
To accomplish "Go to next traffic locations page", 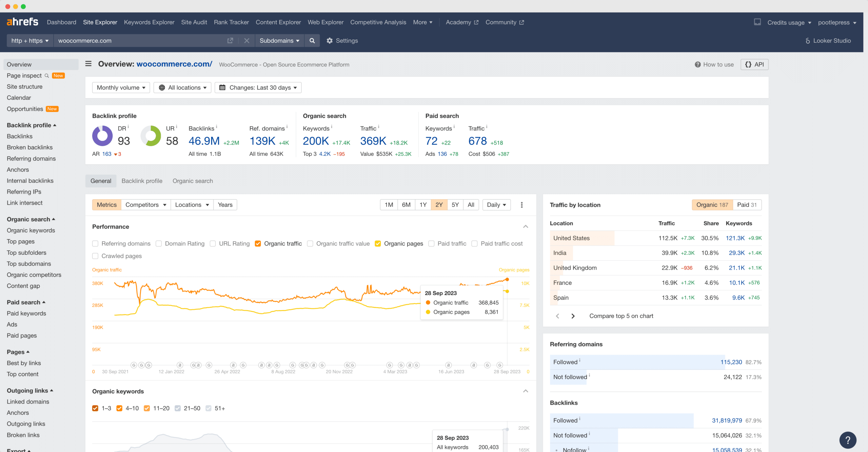I will click(x=573, y=316).
